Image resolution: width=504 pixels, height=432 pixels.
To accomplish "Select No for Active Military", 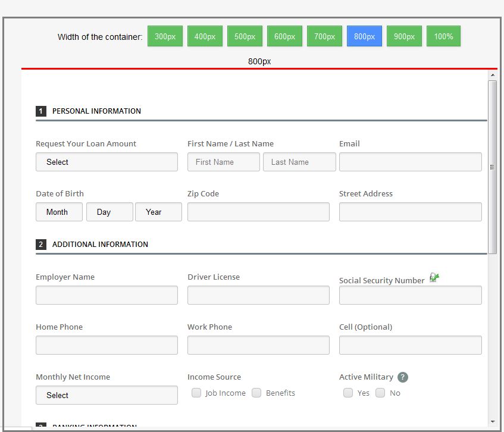I will (x=380, y=393).
